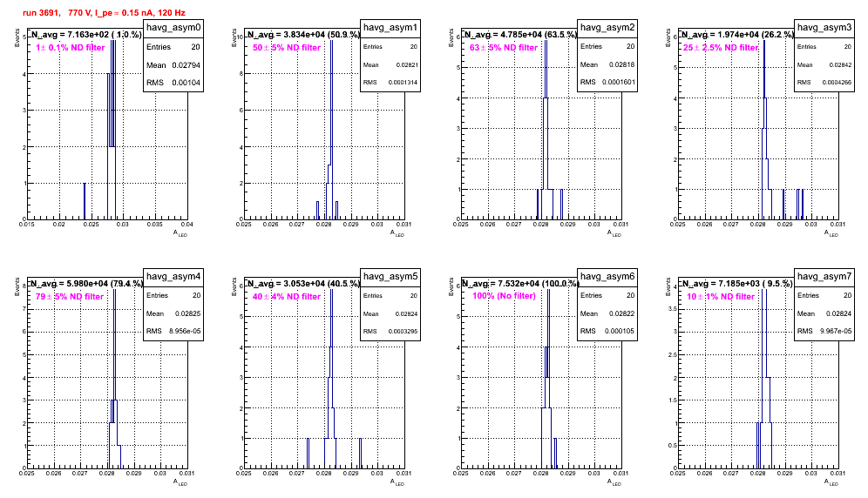The height and width of the screenshot is (498, 868).
Task: Select the '25 ± 2.5% ND filter' label
Action: [721, 48]
